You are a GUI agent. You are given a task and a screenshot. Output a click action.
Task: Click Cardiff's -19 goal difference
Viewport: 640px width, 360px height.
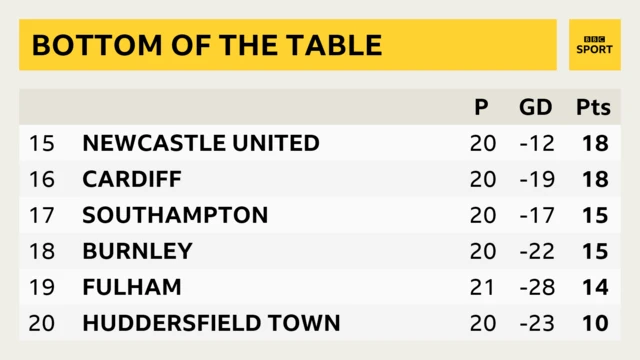coord(537,179)
